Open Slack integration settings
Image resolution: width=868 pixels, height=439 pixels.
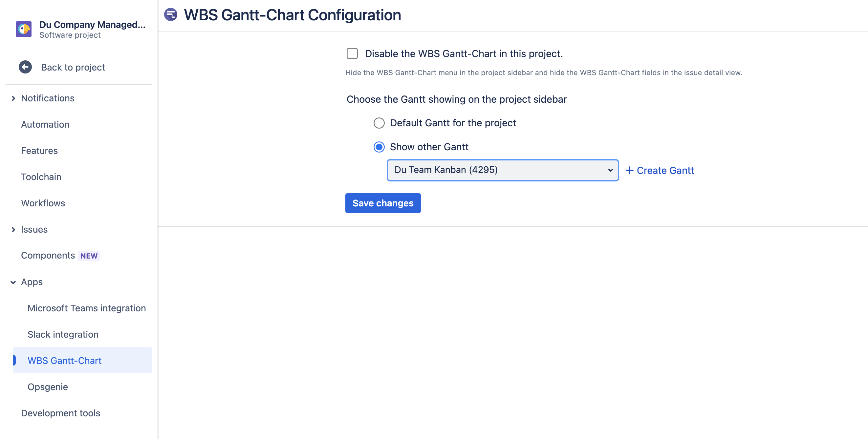pos(63,334)
